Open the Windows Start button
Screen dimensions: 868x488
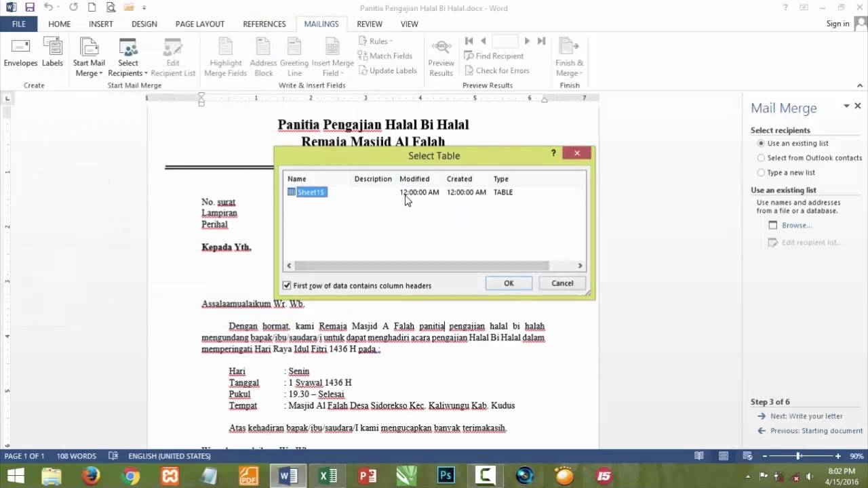tap(15, 476)
